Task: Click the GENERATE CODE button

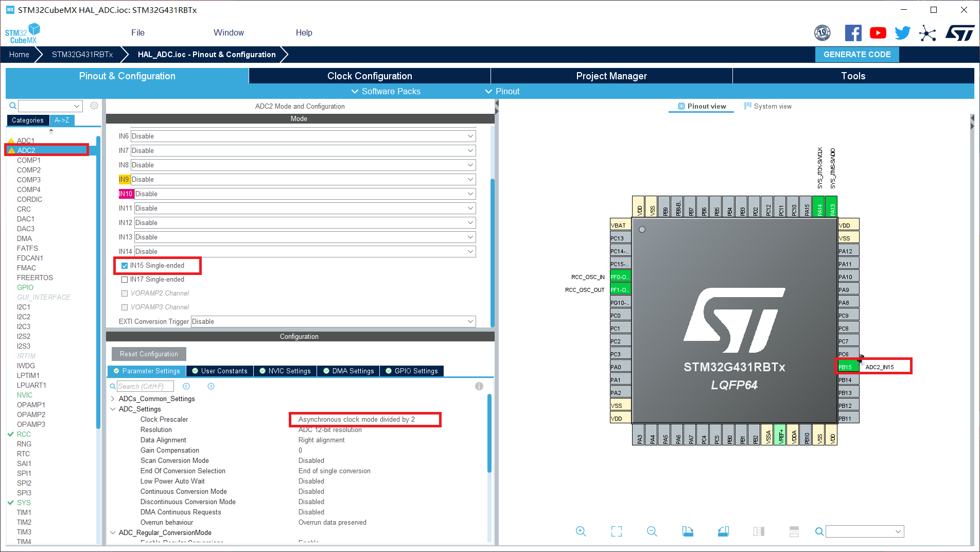Action: (856, 54)
